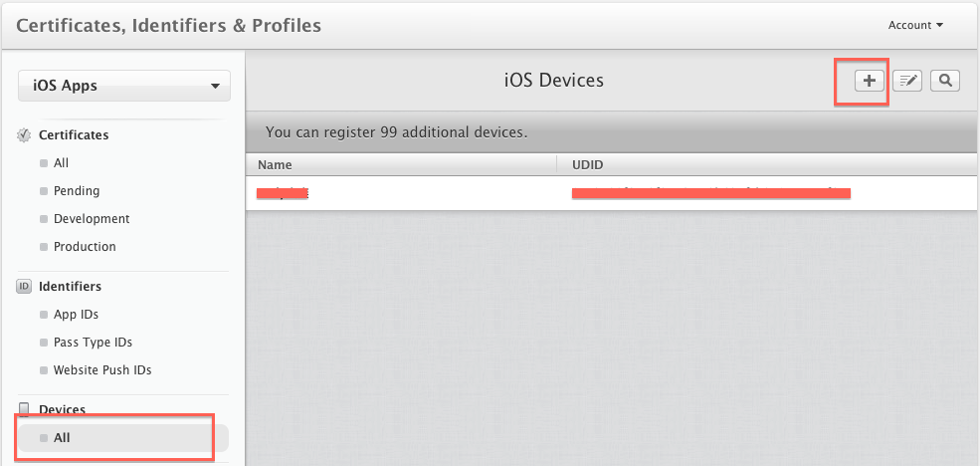Screen dimensions: 980x466
Task: Open the edit devices pencil icon
Action: 907,81
